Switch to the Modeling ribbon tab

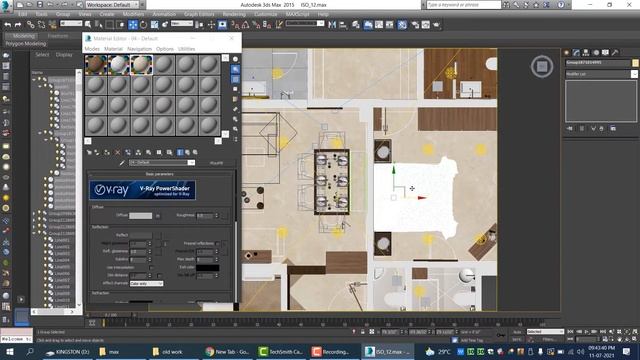pos(24,36)
